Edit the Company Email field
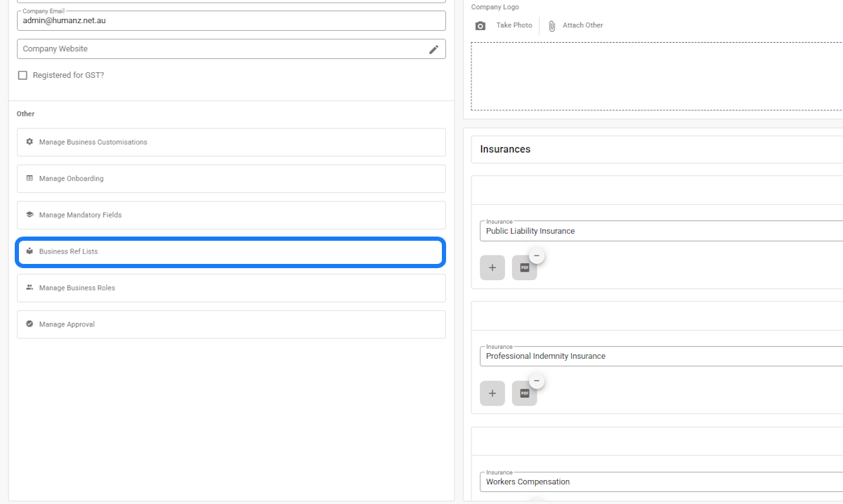This screenshot has width=843, height=504. (231, 20)
